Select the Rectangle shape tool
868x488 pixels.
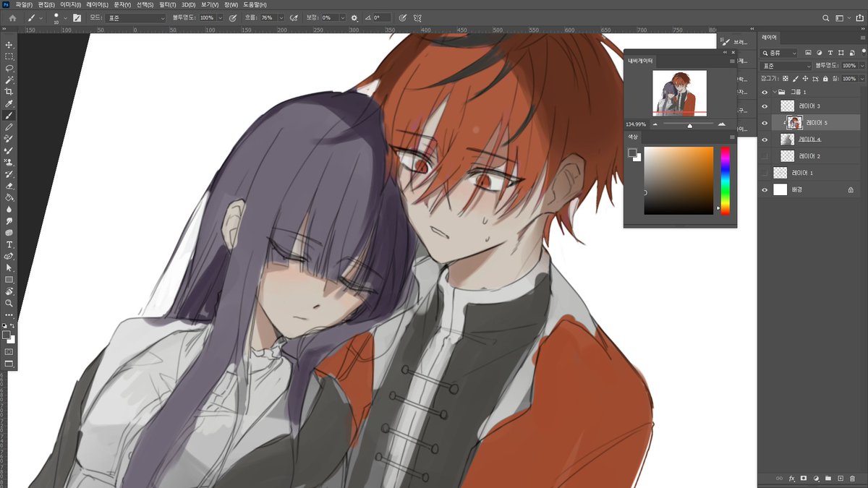[9, 279]
